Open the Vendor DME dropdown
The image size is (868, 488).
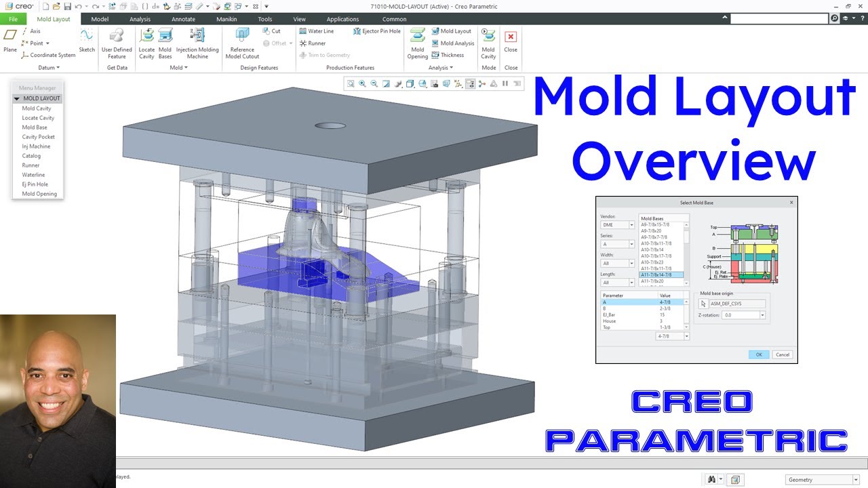[632, 225]
